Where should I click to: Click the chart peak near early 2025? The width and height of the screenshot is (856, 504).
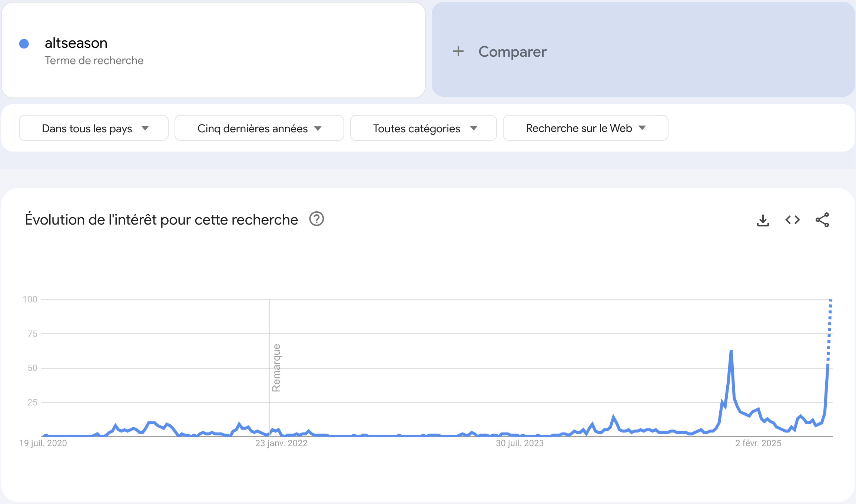click(731, 351)
